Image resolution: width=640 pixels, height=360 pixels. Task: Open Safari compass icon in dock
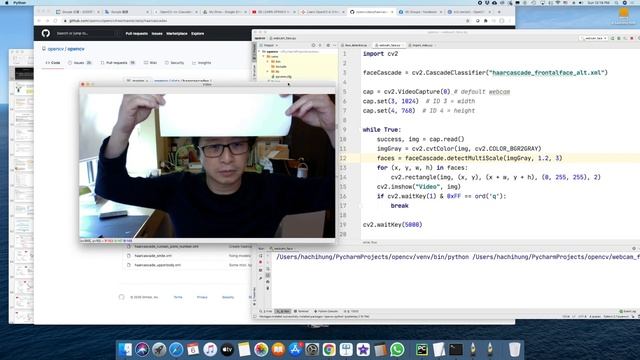[176, 349]
